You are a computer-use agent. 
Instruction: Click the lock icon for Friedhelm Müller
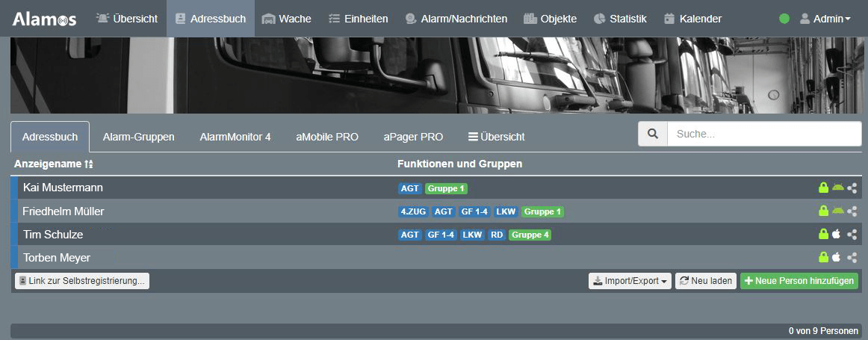823,211
